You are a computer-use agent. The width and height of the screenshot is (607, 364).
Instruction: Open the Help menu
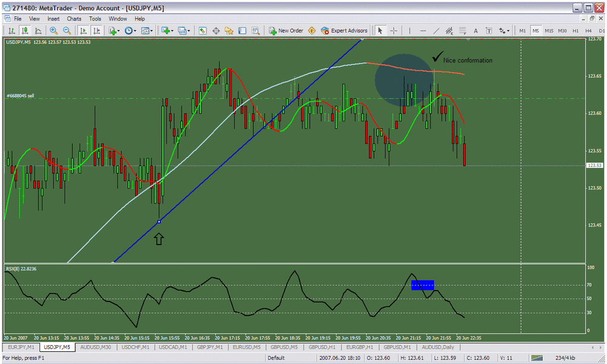point(140,19)
